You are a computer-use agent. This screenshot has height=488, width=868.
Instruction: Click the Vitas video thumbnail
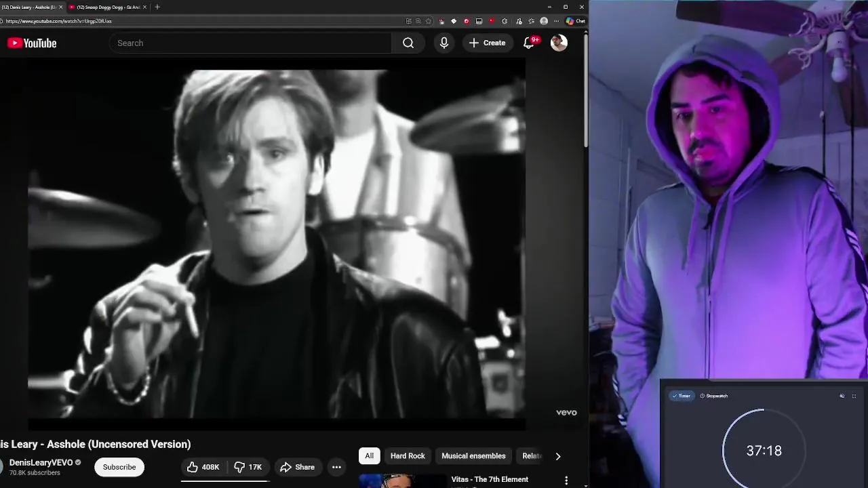[401, 481]
